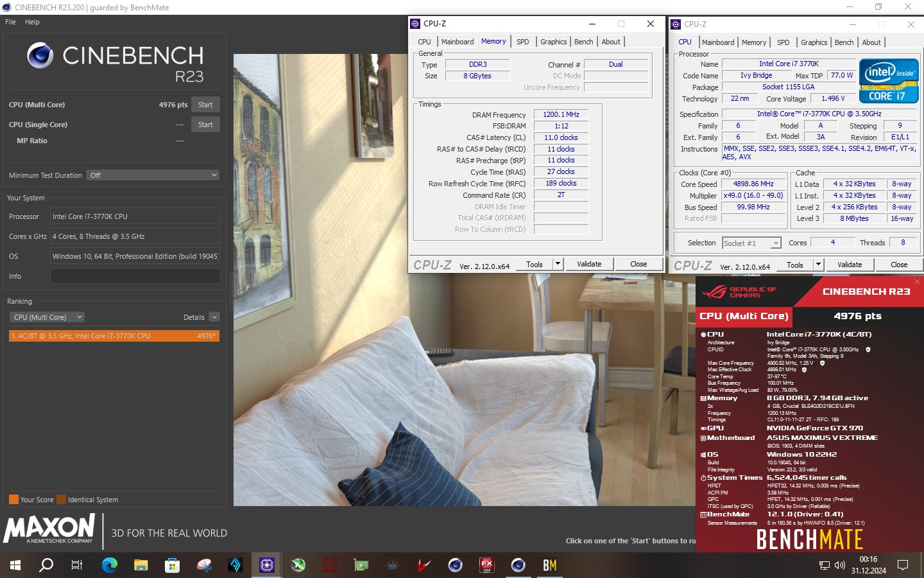The width and height of the screenshot is (924, 578).
Task: Click Close button in the left CPU-Z window
Action: 638,264
